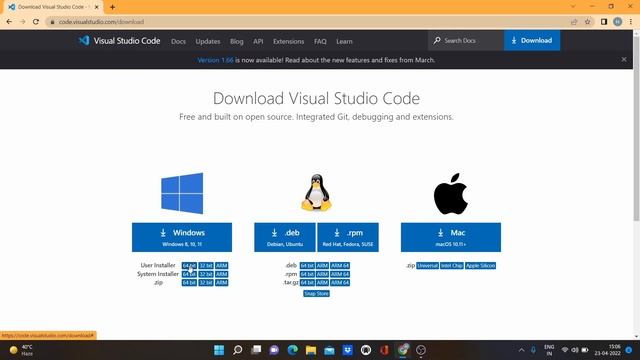Download Windows User Installer ARM
The image size is (640, 360).
tap(221, 266)
